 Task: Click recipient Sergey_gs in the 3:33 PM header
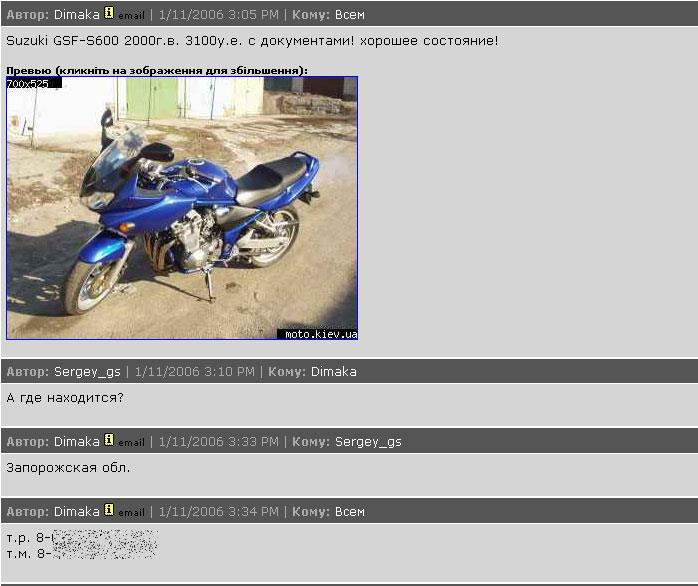click(x=368, y=442)
